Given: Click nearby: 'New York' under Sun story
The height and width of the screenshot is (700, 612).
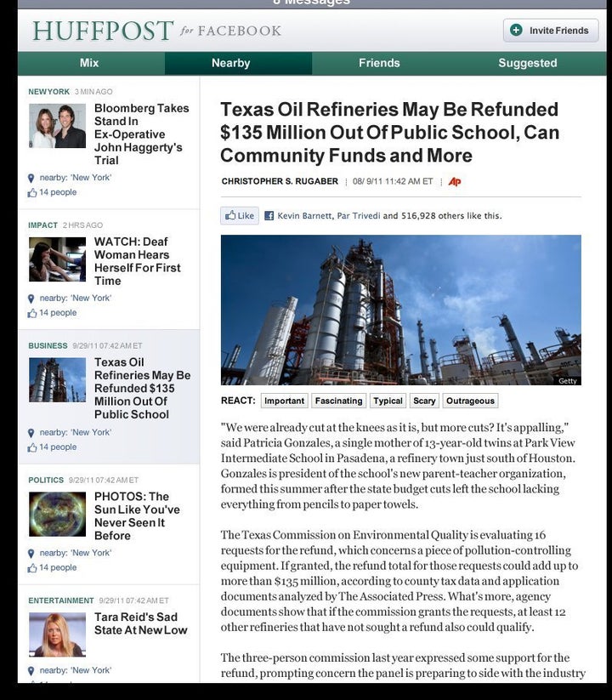Looking at the screenshot, I should (76, 553).
